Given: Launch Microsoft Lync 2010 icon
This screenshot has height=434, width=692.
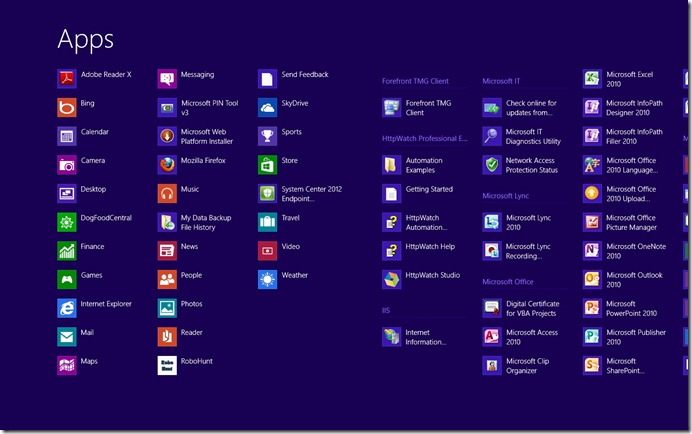Looking at the screenshot, I should [492, 223].
